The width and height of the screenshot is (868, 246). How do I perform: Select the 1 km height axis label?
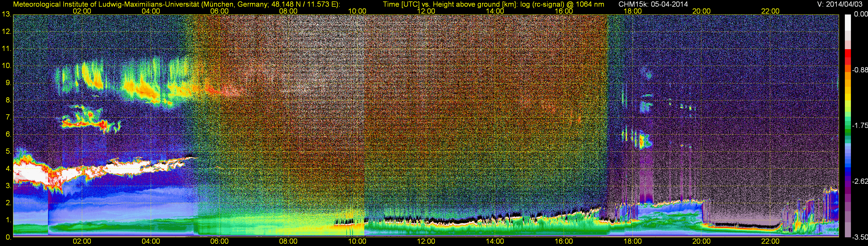coord(8,220)
